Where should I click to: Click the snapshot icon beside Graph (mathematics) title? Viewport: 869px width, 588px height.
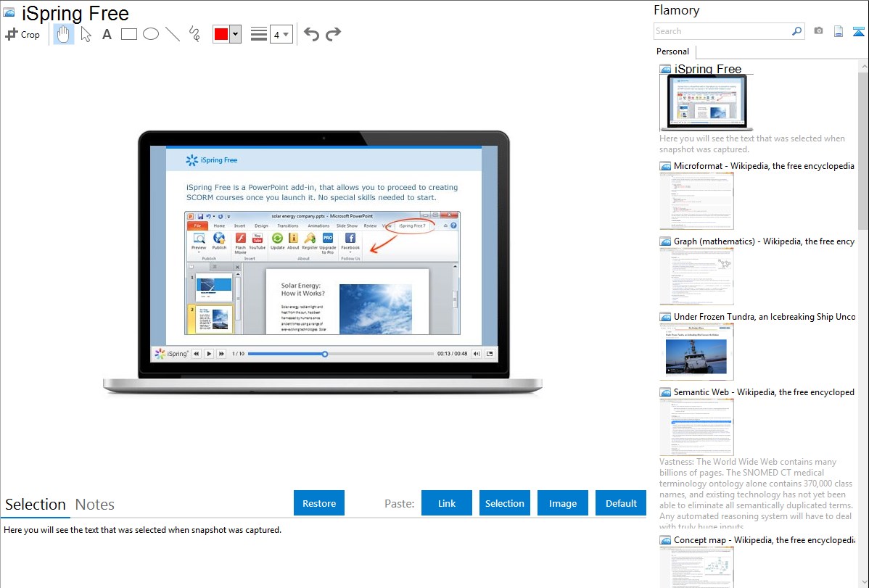coord(666,241)
